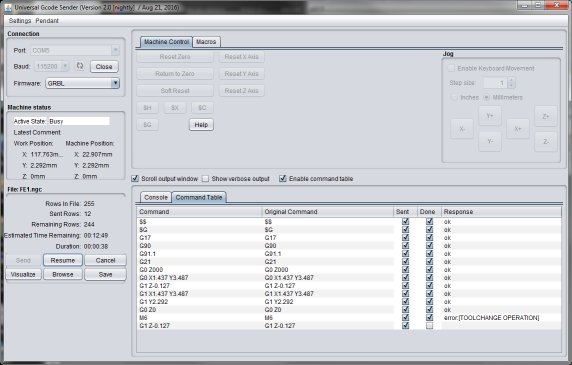Open the Settings menu
The width and height of the screenshot is (572, 365).
(20, 21)
